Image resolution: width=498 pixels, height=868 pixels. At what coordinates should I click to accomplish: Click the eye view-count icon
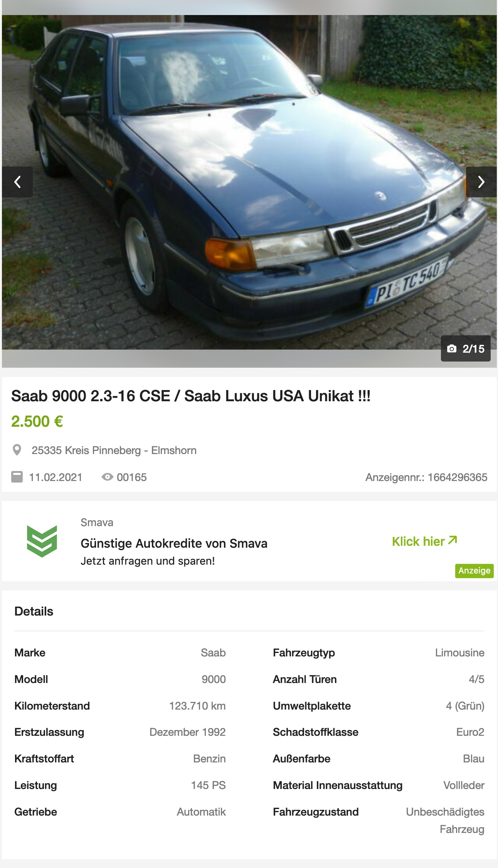(x=107, y=477)
